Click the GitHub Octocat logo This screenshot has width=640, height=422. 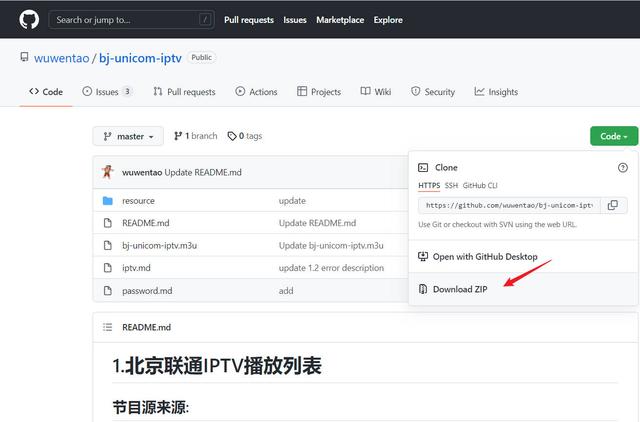click(x=28, y=19)
